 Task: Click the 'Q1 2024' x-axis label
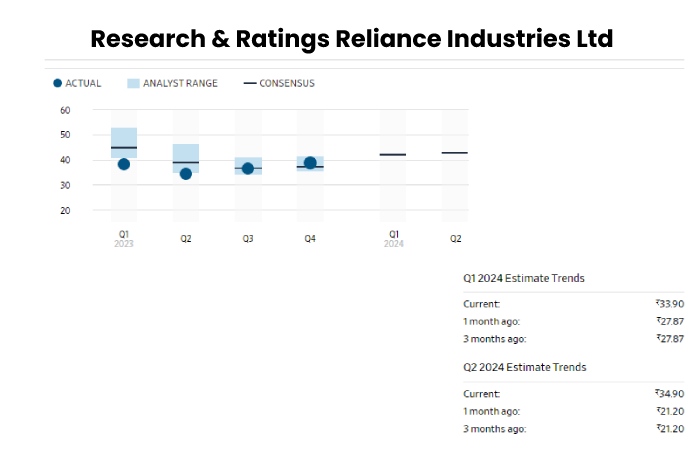click(x=393, y=239)
